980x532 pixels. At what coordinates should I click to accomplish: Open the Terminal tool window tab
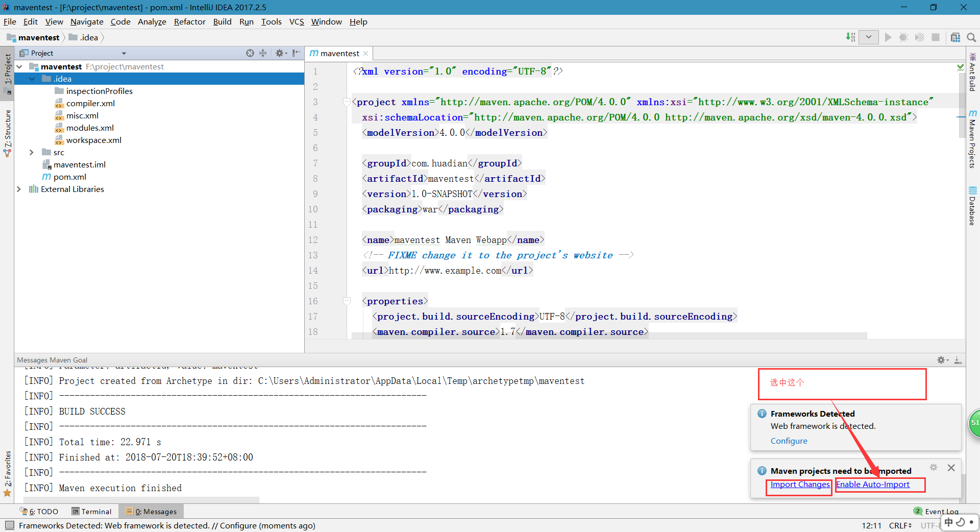point(92,512)
